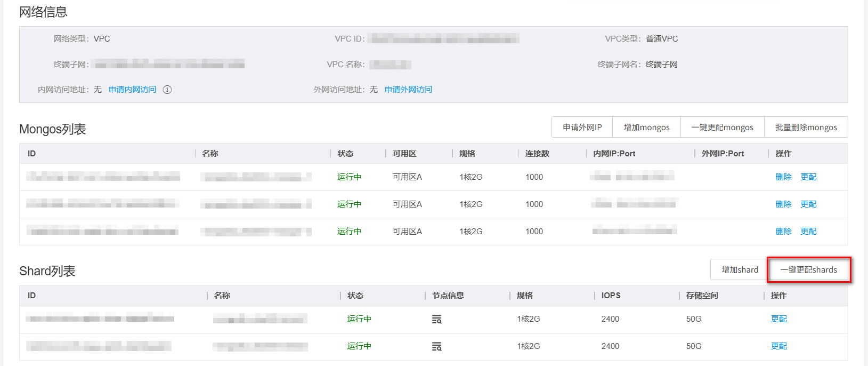Open node info for first shard row

(436, 320)
